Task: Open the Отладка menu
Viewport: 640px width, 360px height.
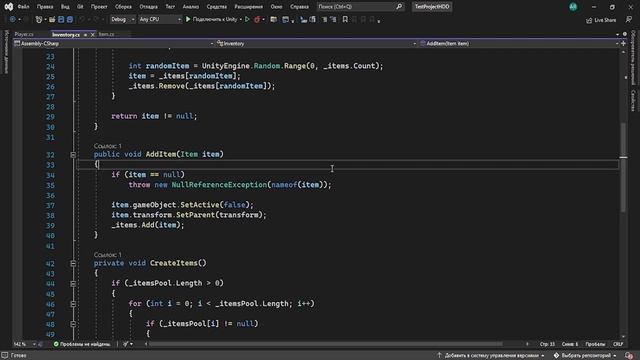Action: click(149, 7)
